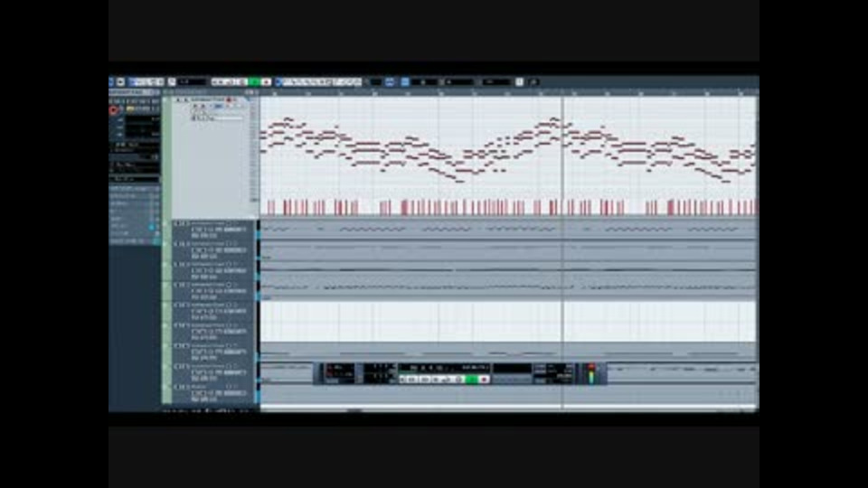Click the output level meter on the transport panel
This screenshot has height=488, width=868.
591,374
